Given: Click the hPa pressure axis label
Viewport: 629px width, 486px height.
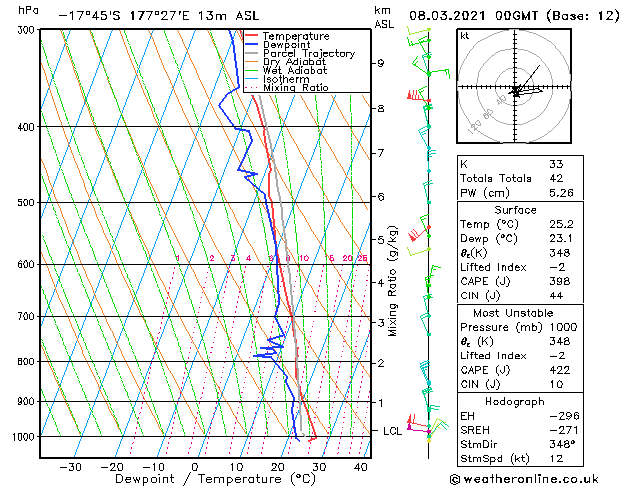Looking at the screenshot, I should pos(28,10).
